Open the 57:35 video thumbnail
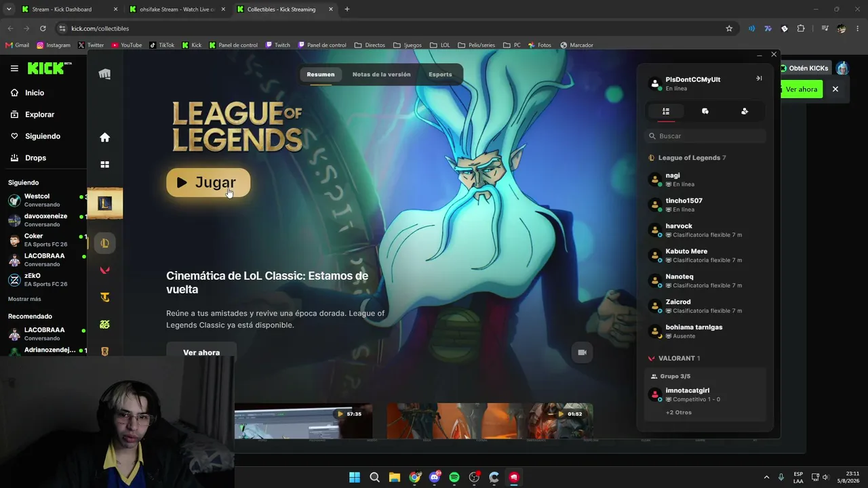 pyautogui.click(x=303, y=421)
